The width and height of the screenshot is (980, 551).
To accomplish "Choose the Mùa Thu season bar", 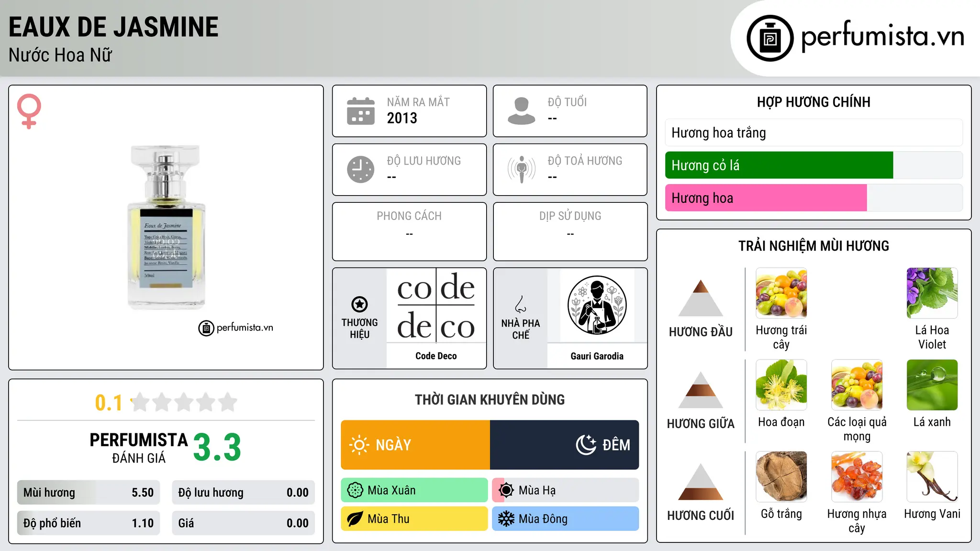I will pos(414,519).
